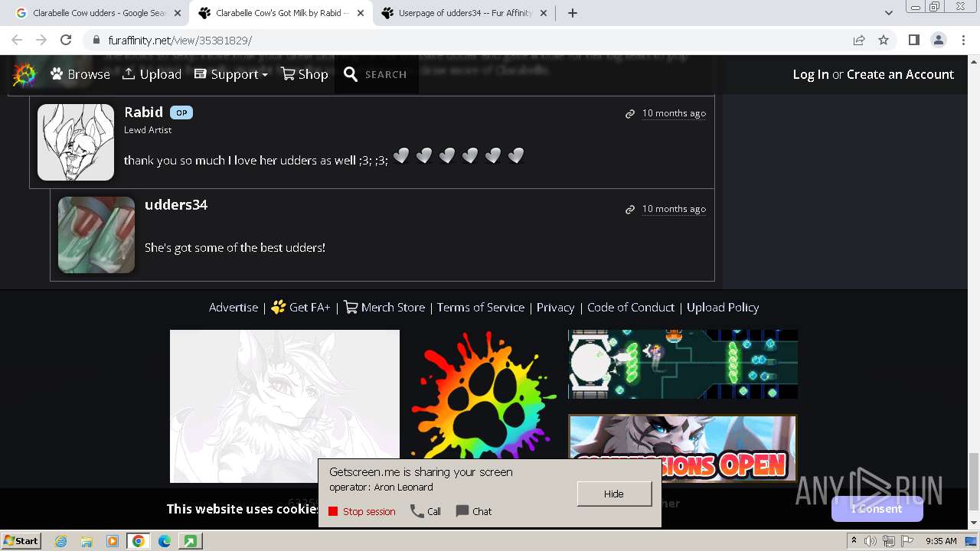This screenshot has height=551, width=980.
Task: Launch Internet Explorer from taskbar
Action: click(x=61, y=541)
